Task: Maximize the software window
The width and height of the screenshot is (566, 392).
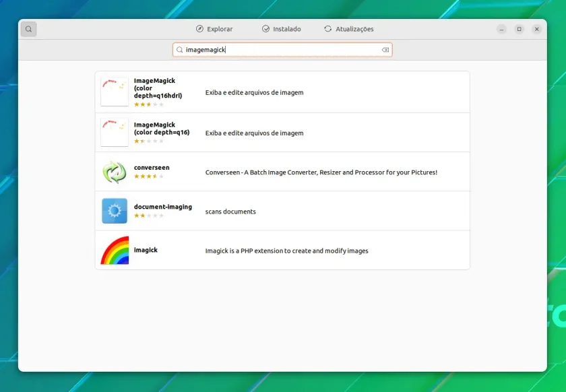Action: click(x=519, y=29)
